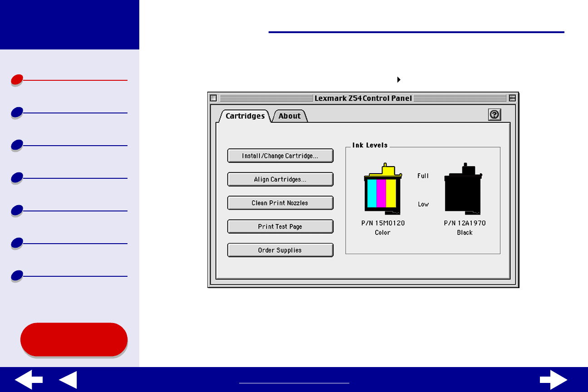Go to previous page with left triangle
The width and height of the screenshot is (588, 392).
pos(68,380)
